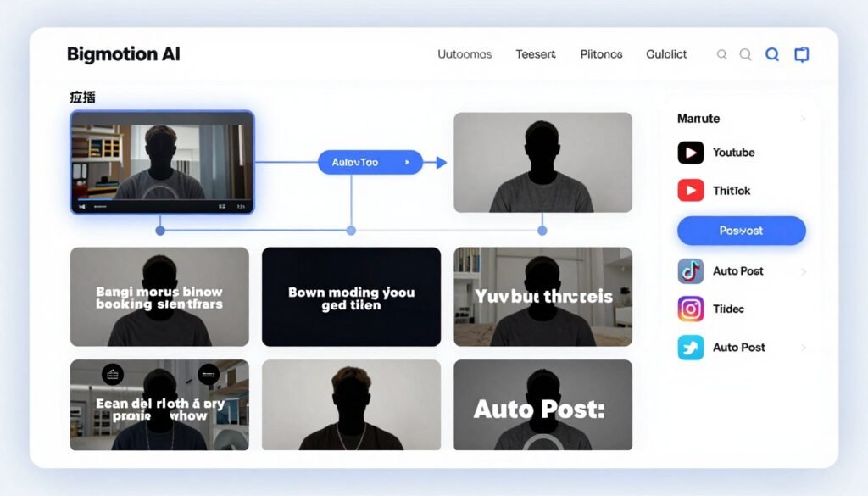Click the Marıute heading text
Image resolution: width=868 pixels, height=496 pixels.
click(698, 119)
